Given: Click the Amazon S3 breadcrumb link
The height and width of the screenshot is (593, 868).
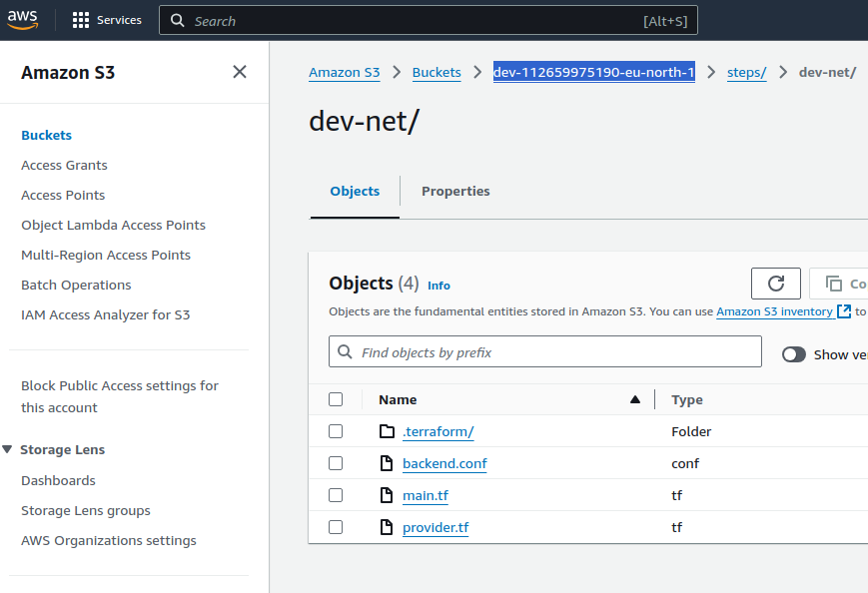Looking at the screenshot, I should (x=345, y=73).
